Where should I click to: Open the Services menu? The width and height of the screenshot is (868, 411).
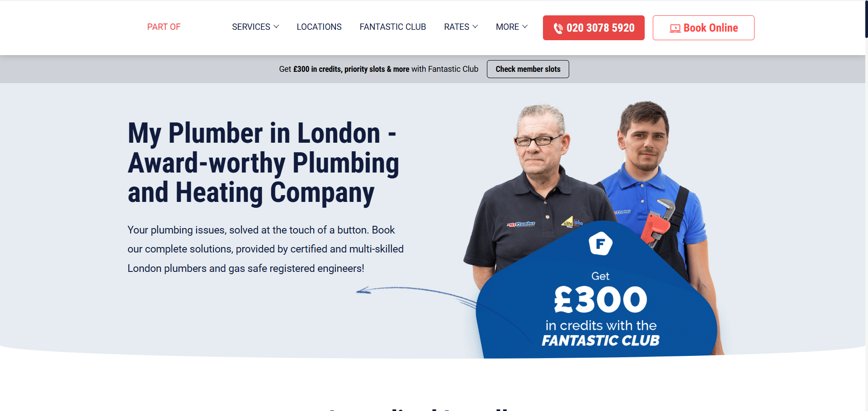point(255,27)
